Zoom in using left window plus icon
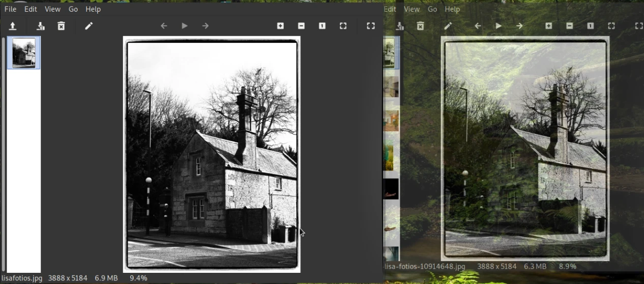Viewport: 644px width, 284px height. [280, 26]
